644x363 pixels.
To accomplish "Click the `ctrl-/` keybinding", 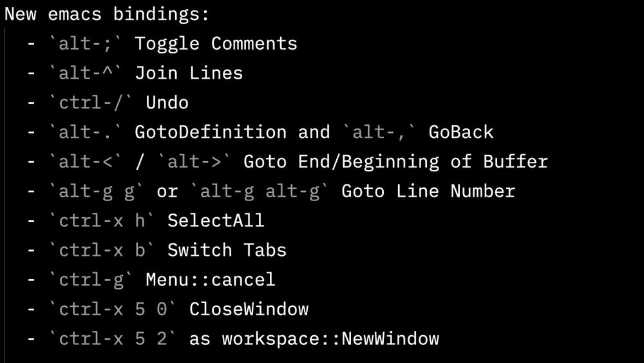I will click(x=91, y=103).
